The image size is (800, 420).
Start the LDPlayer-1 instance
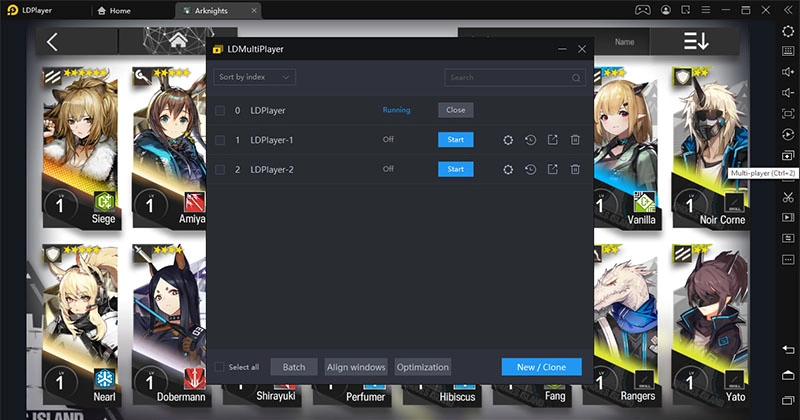456,140
